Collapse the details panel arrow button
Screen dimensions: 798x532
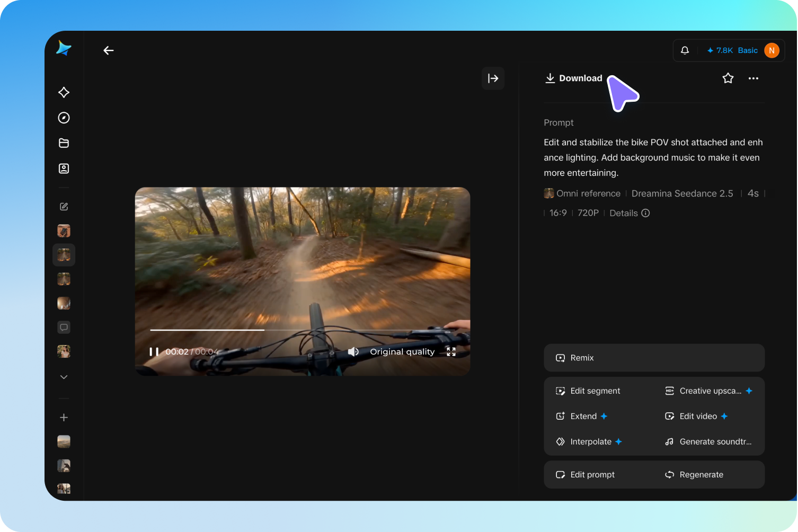[x=493, y=78]
